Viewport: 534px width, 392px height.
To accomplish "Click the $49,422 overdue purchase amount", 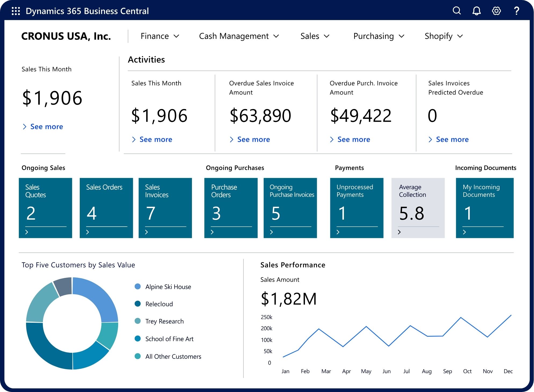I will (x=361, y=116).
